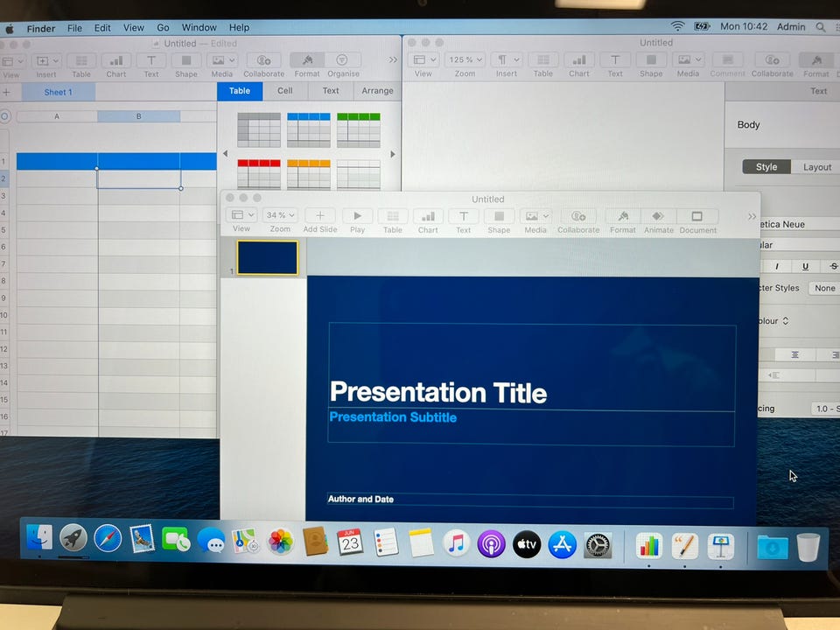Show previous table styles page arrow
Image resolution: width=840 pixels, height=630 pixels.
click(x=225, y=154)
